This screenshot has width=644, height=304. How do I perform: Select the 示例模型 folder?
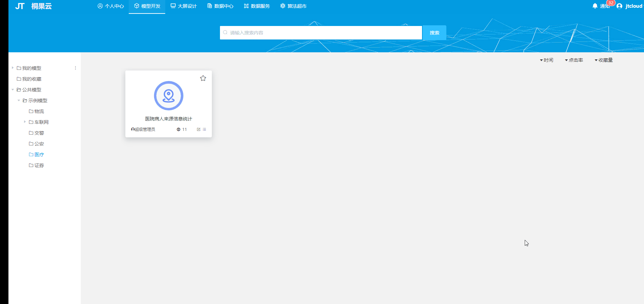click(x=35, y=101)
